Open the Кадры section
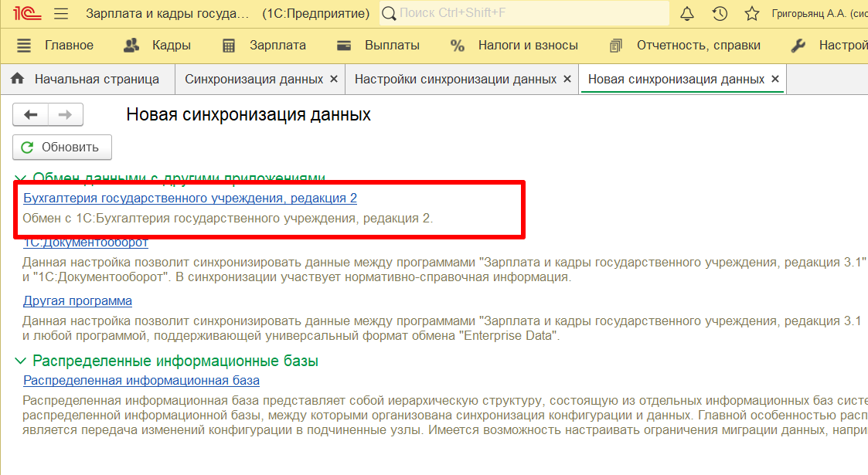Screen dimensions: 868x475 [x=158, y=46]
